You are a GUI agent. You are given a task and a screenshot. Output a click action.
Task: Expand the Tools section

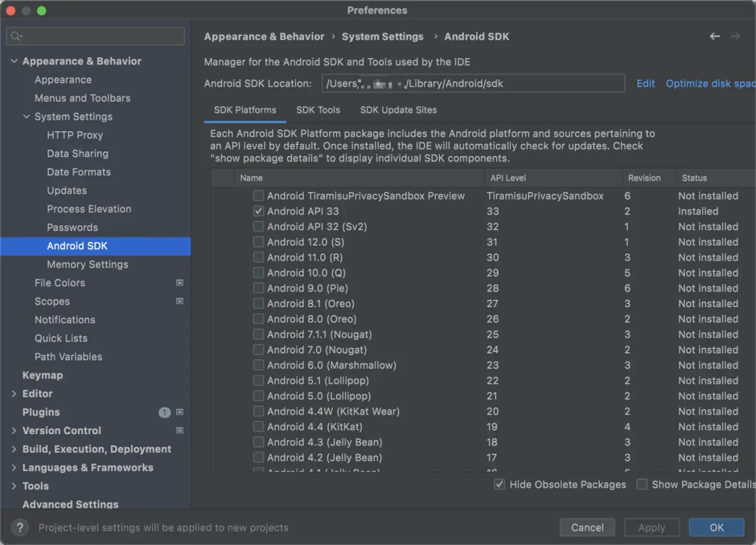pyautogui.click(x=14, y=486)
